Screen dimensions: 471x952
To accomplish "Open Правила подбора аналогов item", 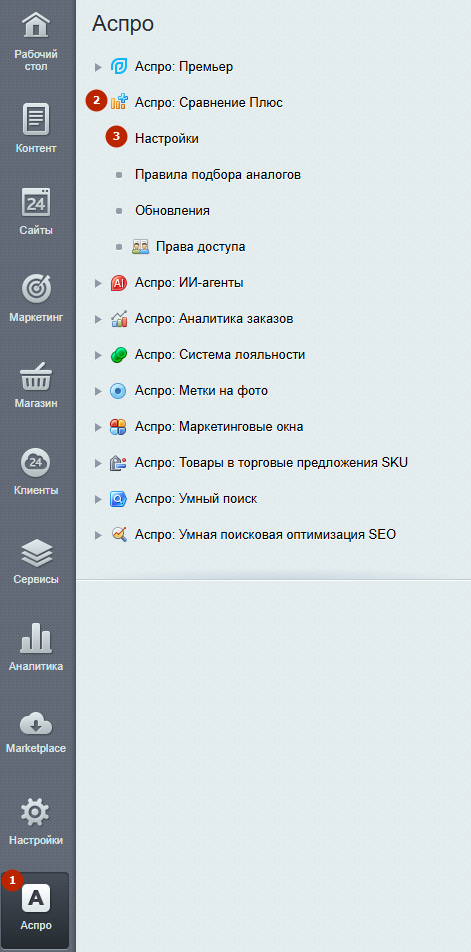I will 218,175.
